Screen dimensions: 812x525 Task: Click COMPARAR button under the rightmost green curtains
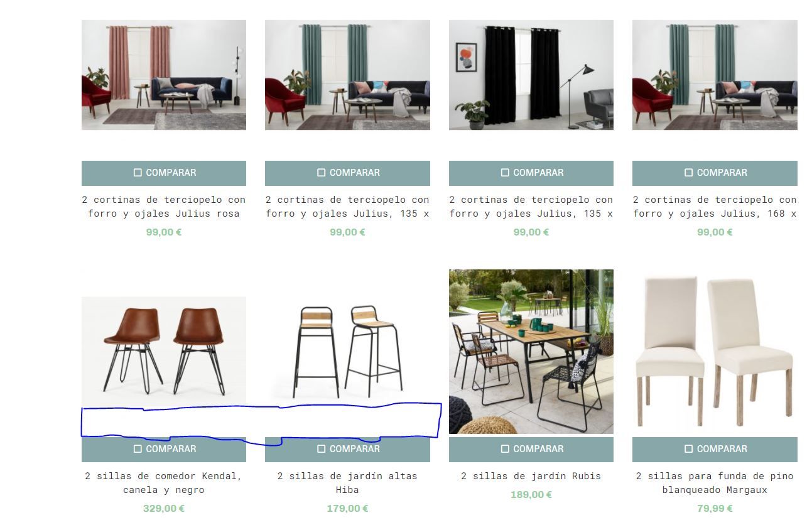[715, 173]
